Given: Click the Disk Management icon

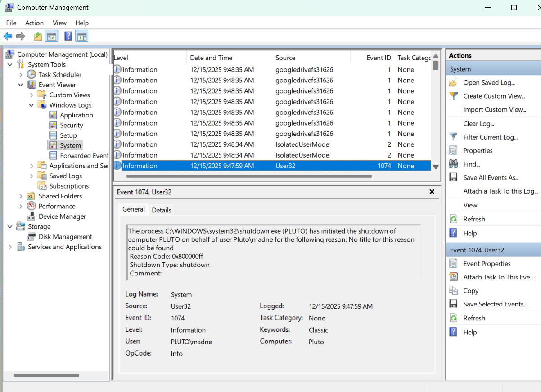Looking at the screenshot, I should 32,236.
